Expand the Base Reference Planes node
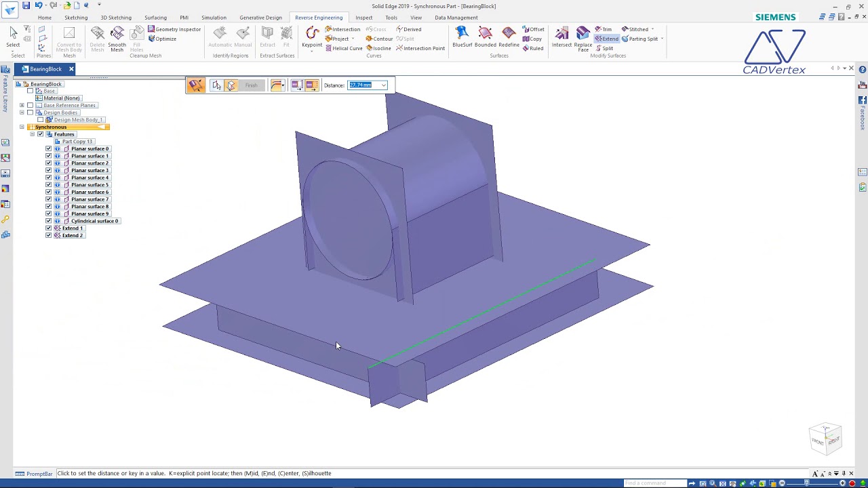Screen dimensions: 868x488 [22, 105]
